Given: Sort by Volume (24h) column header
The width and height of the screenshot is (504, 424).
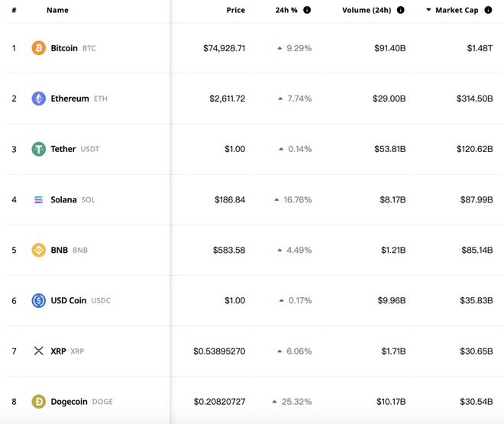Looking at the screenshot, I should tap(367, 10).
